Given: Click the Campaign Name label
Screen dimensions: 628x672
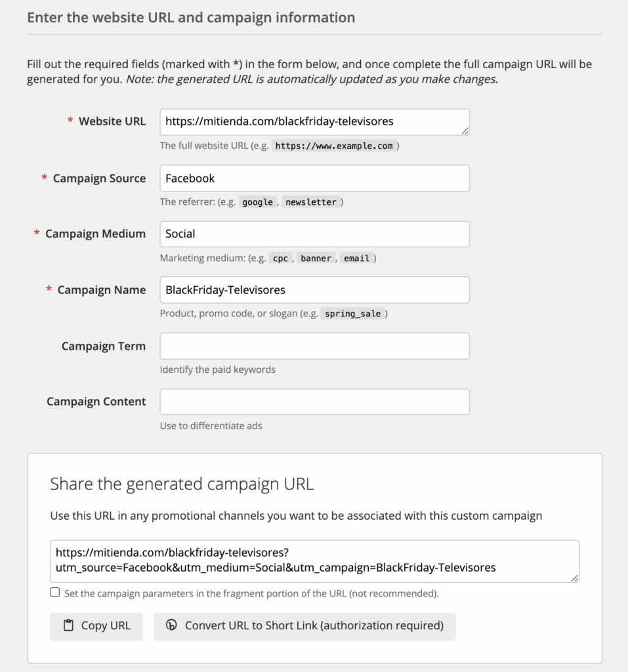Looking at the screenshot, I should 101,290.
